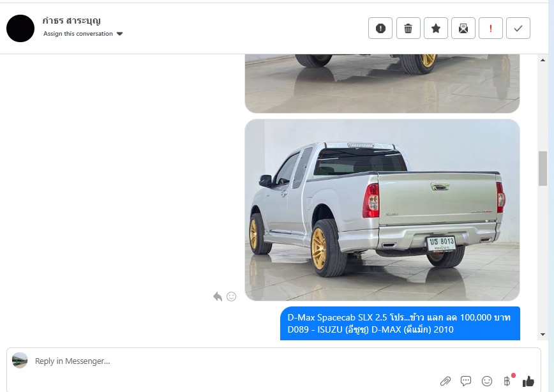
Task: Mark conversation as done checkmark
Action: click(518, 28)
